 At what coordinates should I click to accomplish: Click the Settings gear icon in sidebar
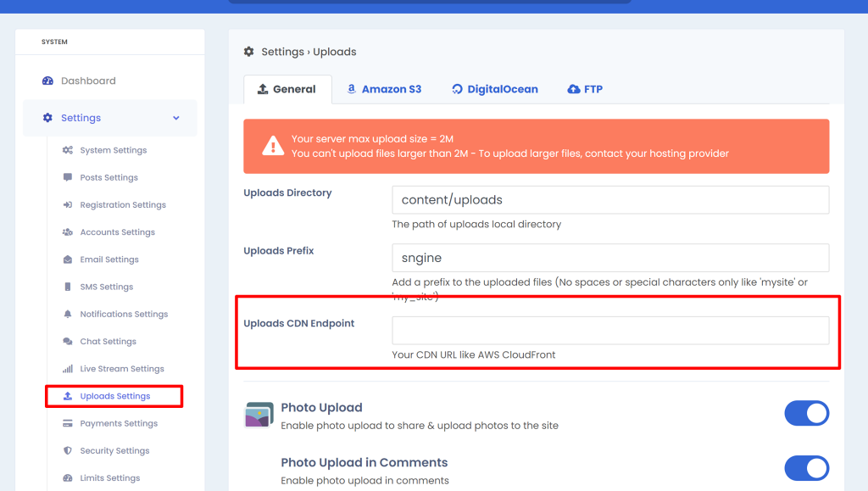47,118
